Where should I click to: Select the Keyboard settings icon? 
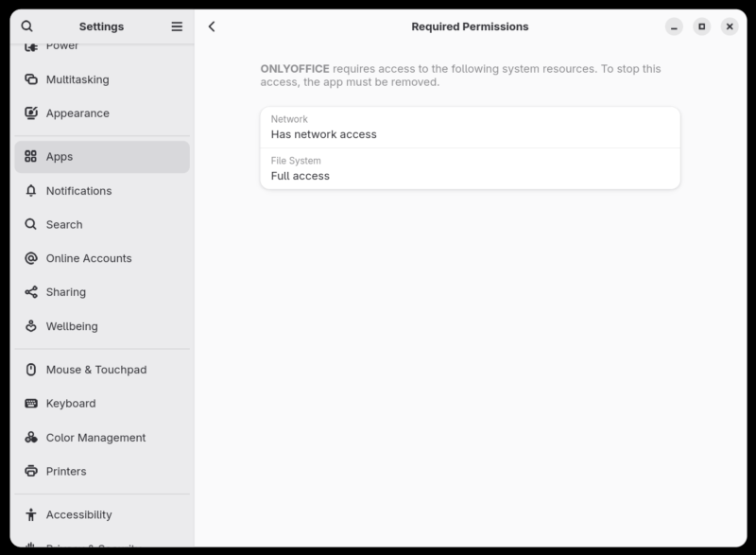point(29,403)
